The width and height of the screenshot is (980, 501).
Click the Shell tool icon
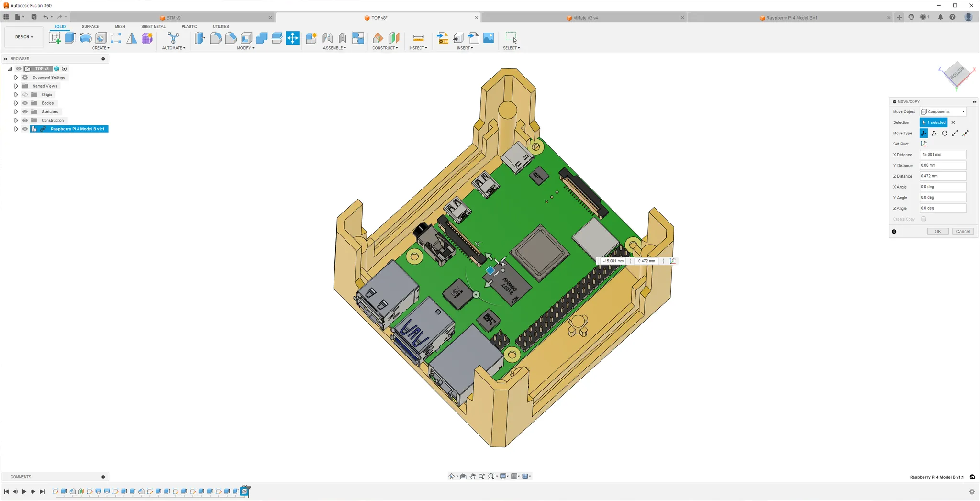(x=246, y=38)
